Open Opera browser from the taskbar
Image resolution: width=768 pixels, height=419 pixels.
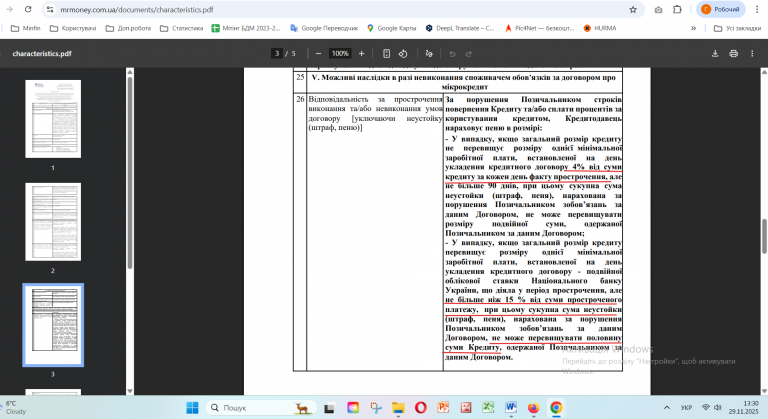(x=420, y=408)
